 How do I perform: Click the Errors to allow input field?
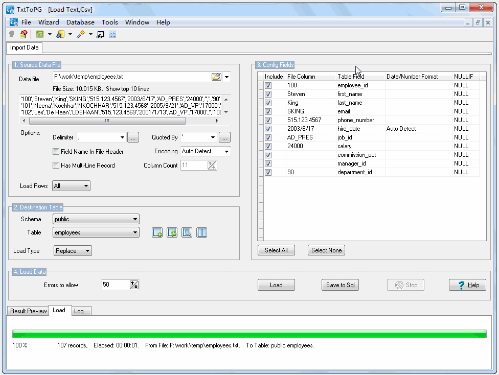click(x=116, y=285)
